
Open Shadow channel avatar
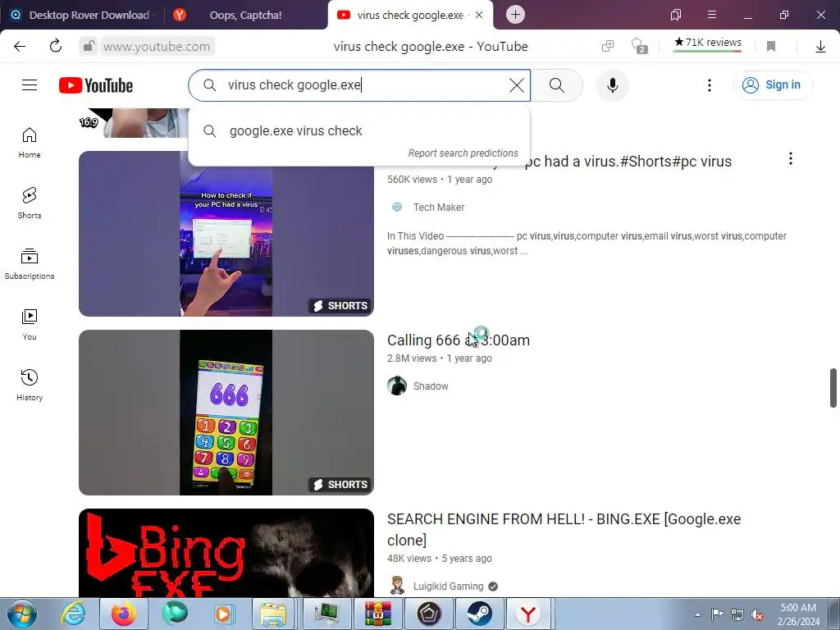pyautogui.click(x=397, y=386)
